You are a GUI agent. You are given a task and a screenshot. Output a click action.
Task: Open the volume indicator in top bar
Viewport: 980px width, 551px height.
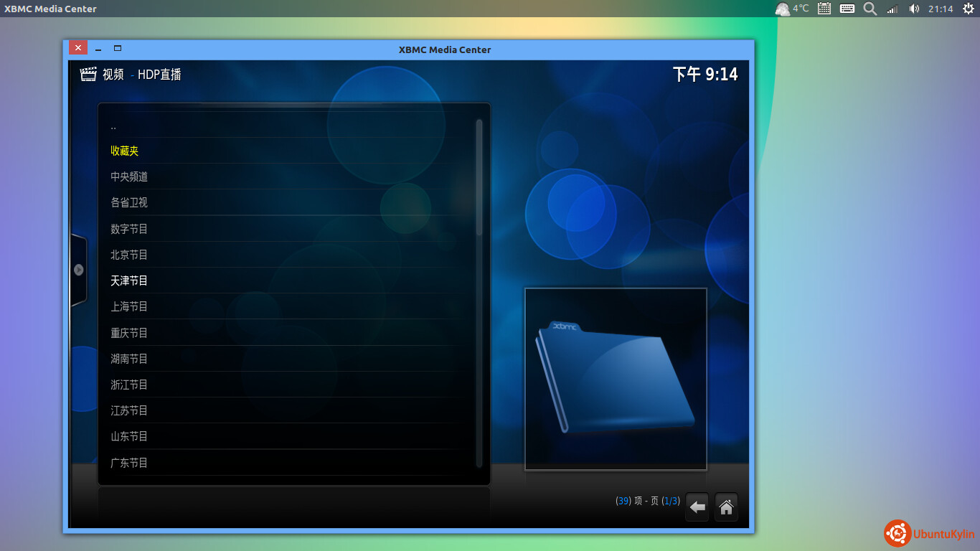(x=914, y=9)
